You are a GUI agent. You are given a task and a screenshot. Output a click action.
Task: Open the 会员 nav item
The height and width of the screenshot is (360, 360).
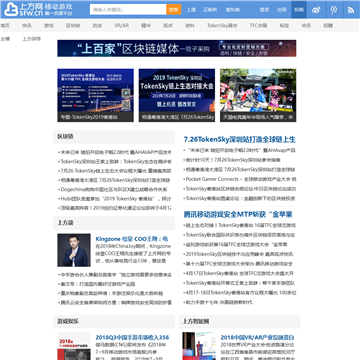[306, 25]
